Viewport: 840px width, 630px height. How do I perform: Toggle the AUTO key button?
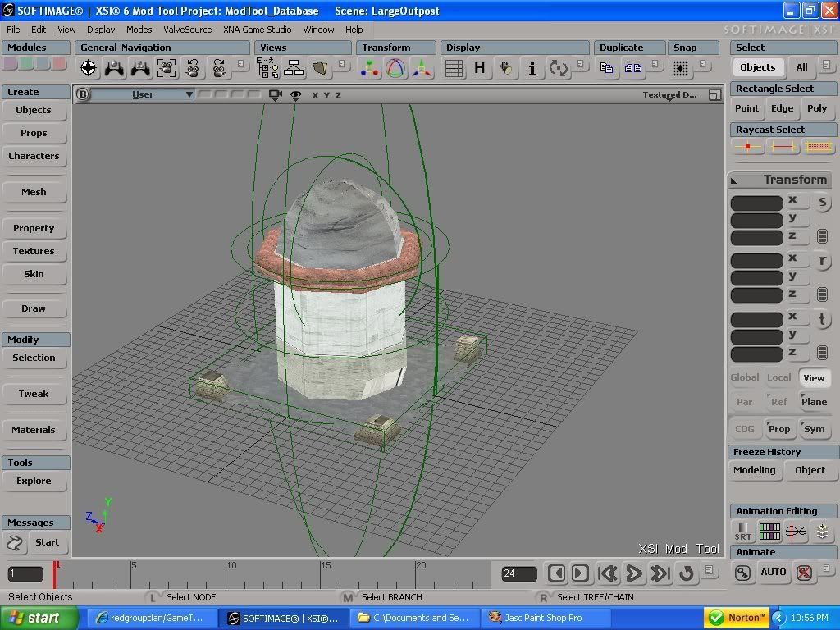(773, 572)
